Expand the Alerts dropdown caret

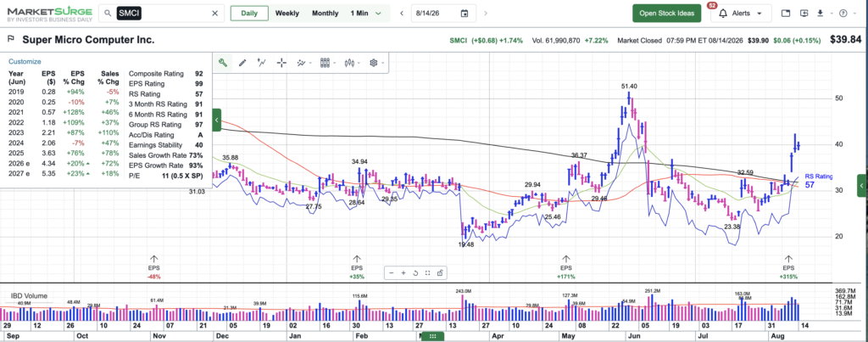pos(759,14)
